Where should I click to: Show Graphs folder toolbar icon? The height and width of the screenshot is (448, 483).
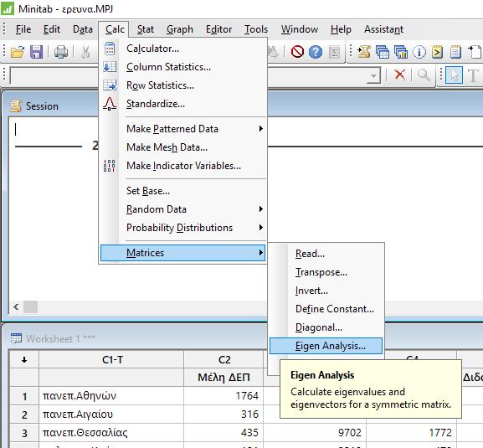[401, 52]
